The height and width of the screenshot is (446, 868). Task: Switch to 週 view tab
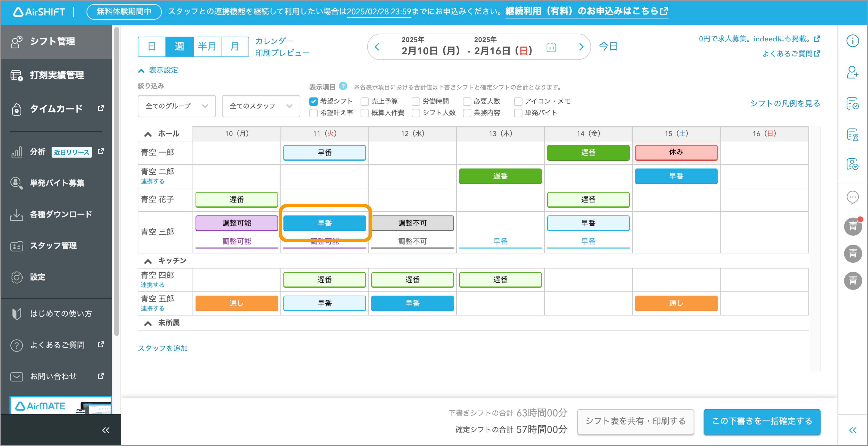(x=179, y=47)
